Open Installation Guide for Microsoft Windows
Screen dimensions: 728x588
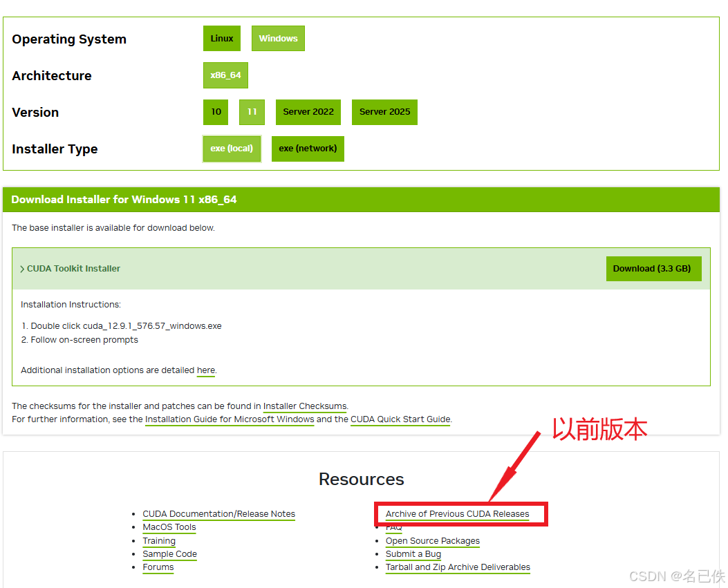click(x=230, y=419)
